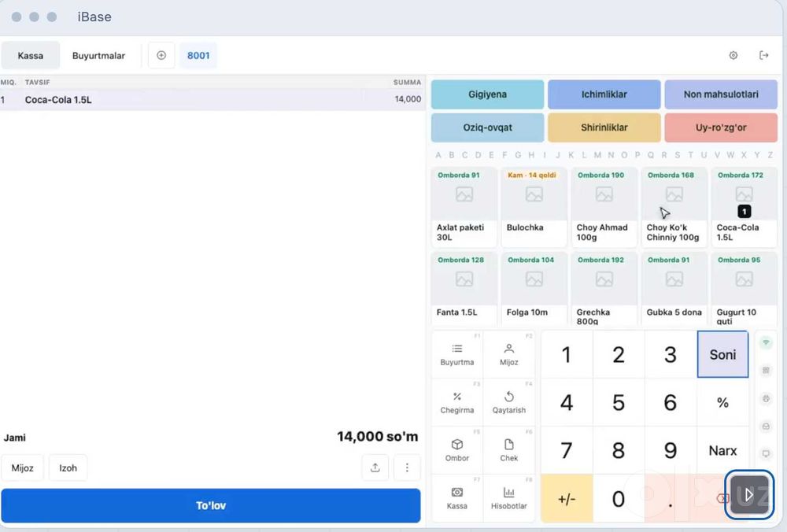The height and width of the screenshot is (532, 787).
Task: Tap keypad digit 5
Action: click(x=619, y=402)
